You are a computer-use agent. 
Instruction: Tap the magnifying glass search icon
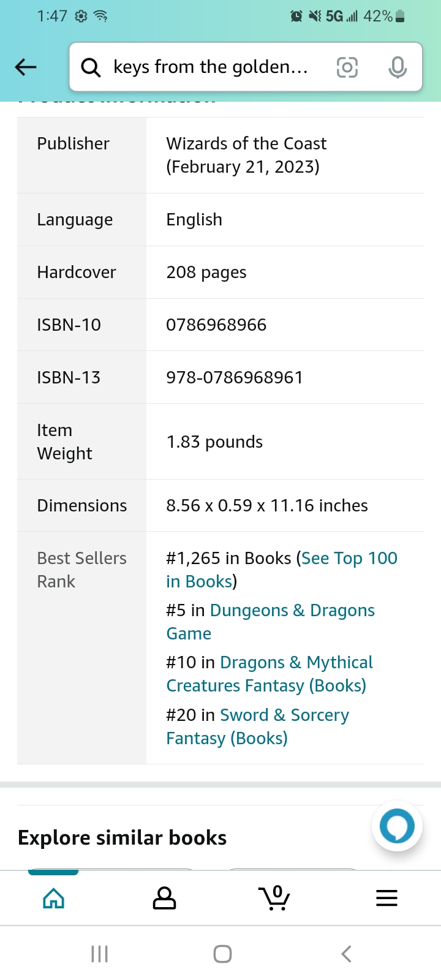91,67
